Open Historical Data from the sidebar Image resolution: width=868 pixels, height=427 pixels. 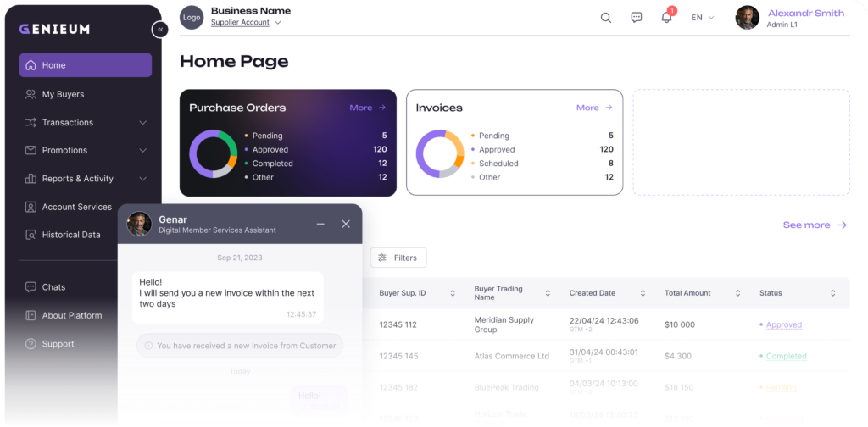click(71, 235)
